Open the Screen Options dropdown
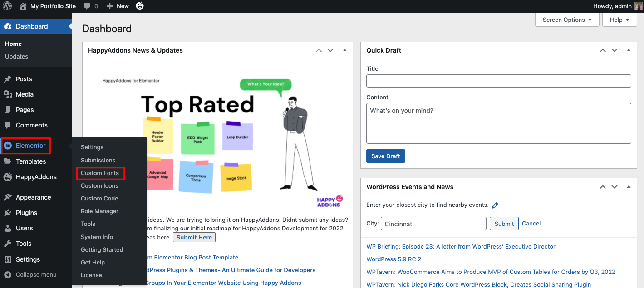The height and width of the screenshot is (288, 644). pos(567,20)
